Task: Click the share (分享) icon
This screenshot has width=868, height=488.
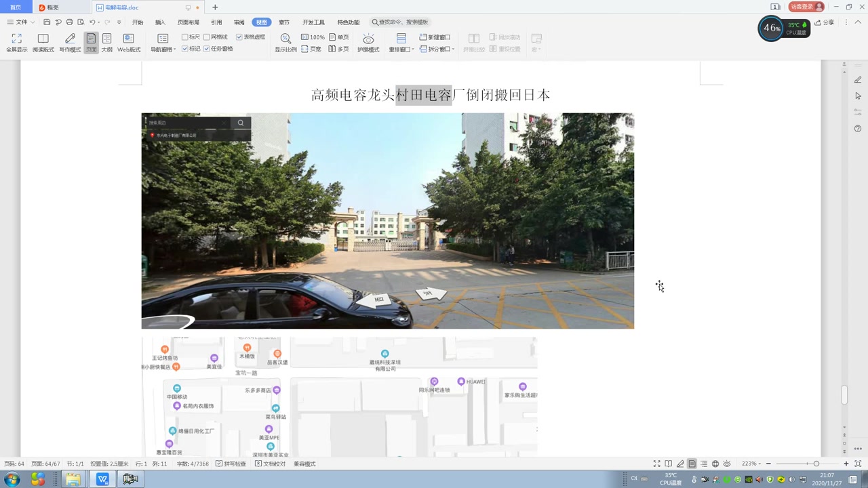Action: click(x=825, y=22)
